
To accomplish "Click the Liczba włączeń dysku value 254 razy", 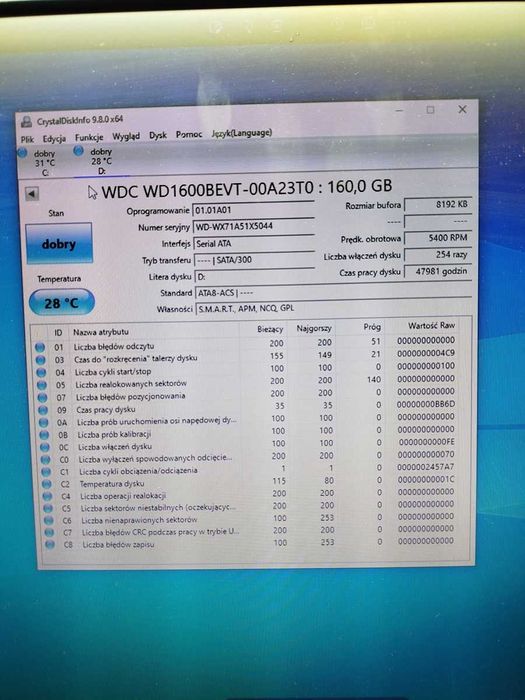I will (438, 254).
